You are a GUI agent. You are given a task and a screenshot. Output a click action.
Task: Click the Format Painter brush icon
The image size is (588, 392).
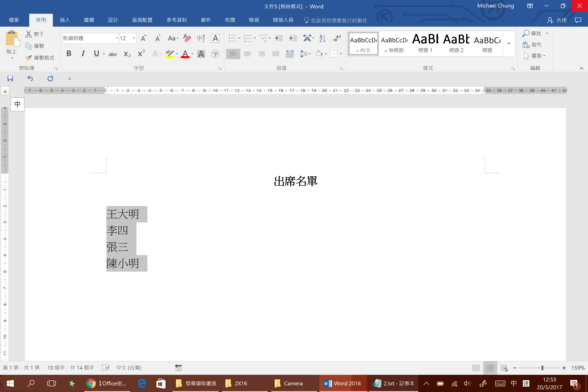(x=29, y=58)
